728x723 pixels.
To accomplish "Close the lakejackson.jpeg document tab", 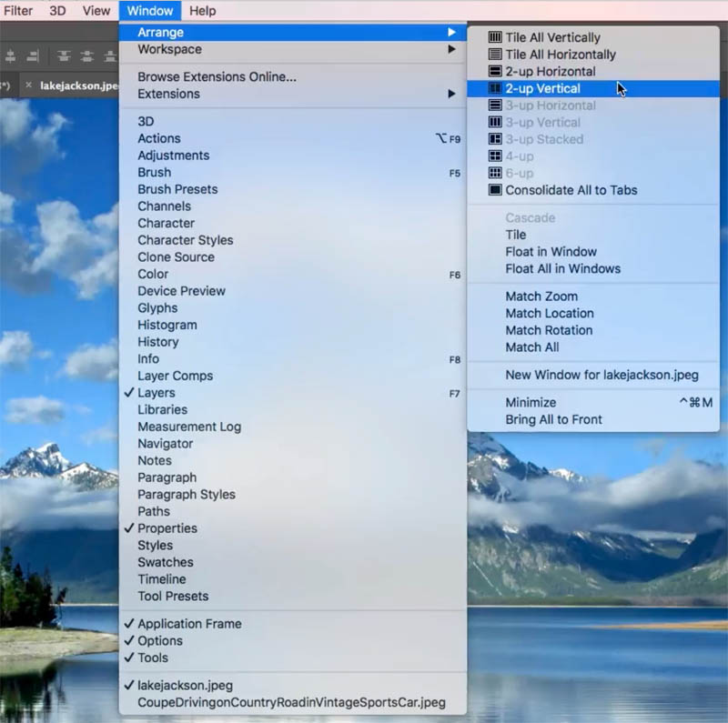I will [29, 85].
